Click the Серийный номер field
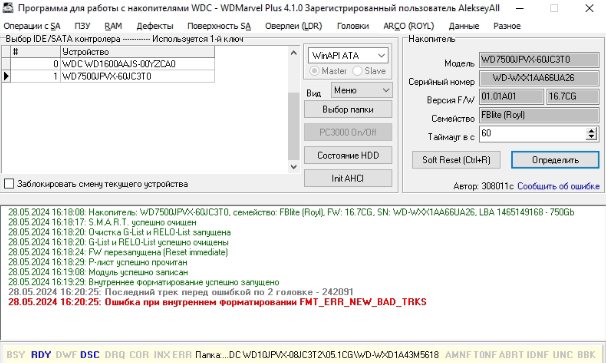Viewport: 606px width, 363px height. (539, 78)
